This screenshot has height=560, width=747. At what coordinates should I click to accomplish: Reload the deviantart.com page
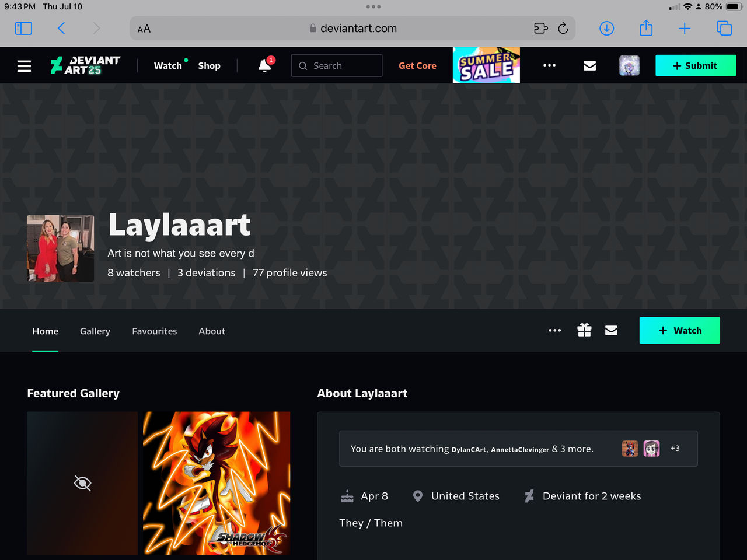tap(563, 28)
